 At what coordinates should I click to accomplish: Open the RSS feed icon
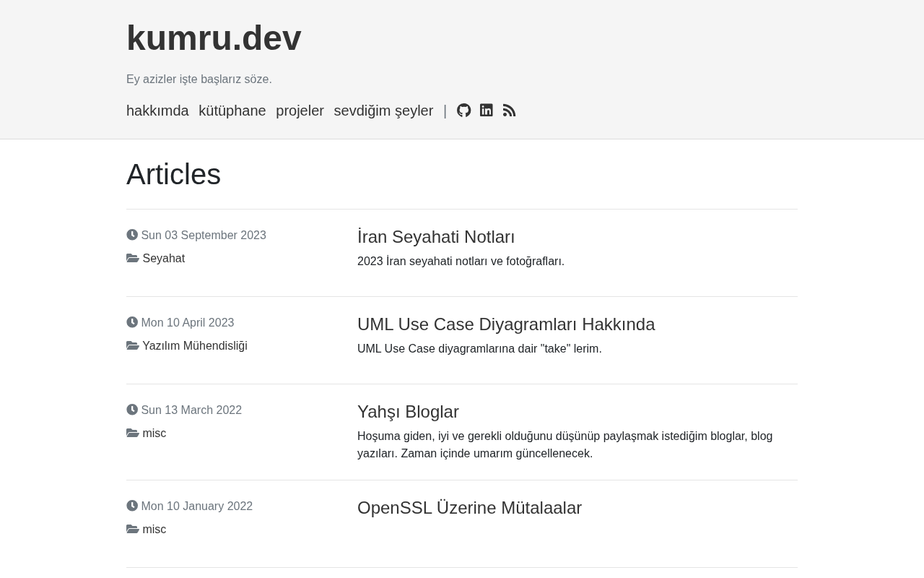(509, 111)
